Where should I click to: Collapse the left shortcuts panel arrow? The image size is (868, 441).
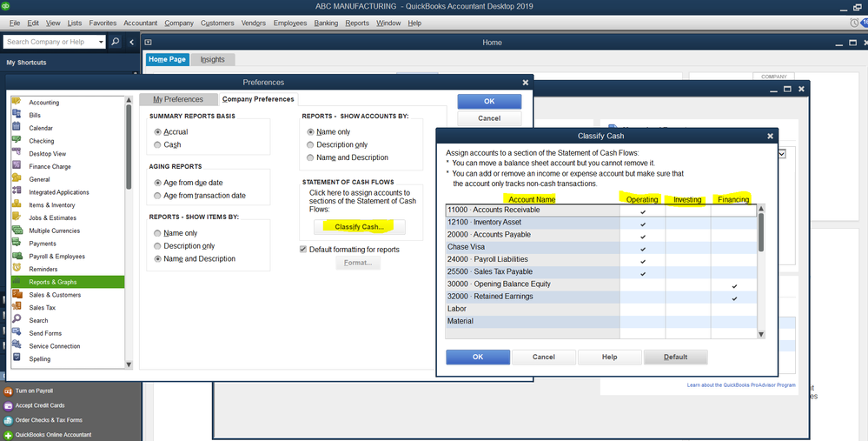click(x=132, y=42)
